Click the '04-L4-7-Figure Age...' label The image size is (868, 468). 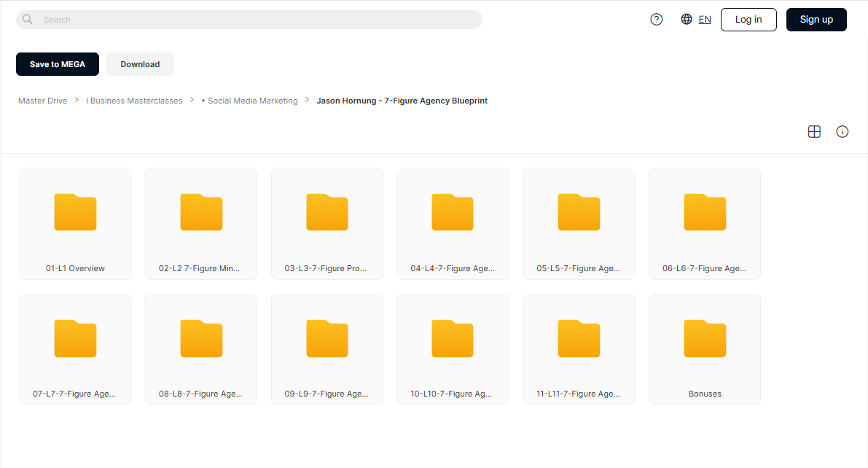click(453, 268)
